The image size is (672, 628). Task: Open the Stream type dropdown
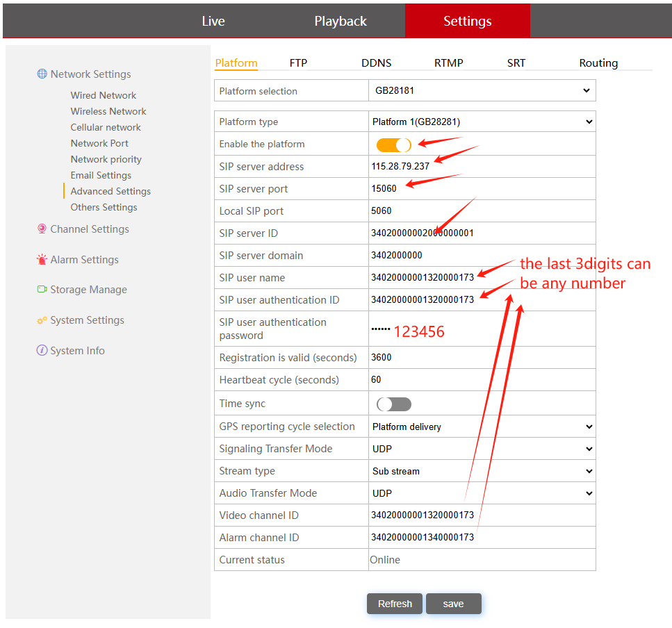point(482,471)
